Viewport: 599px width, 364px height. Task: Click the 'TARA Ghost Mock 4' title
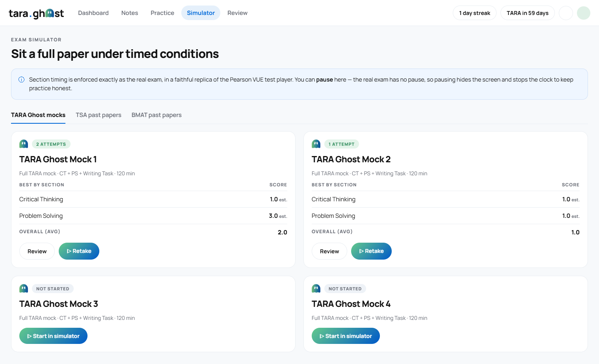pyautogui.click(x=351, y=304)
